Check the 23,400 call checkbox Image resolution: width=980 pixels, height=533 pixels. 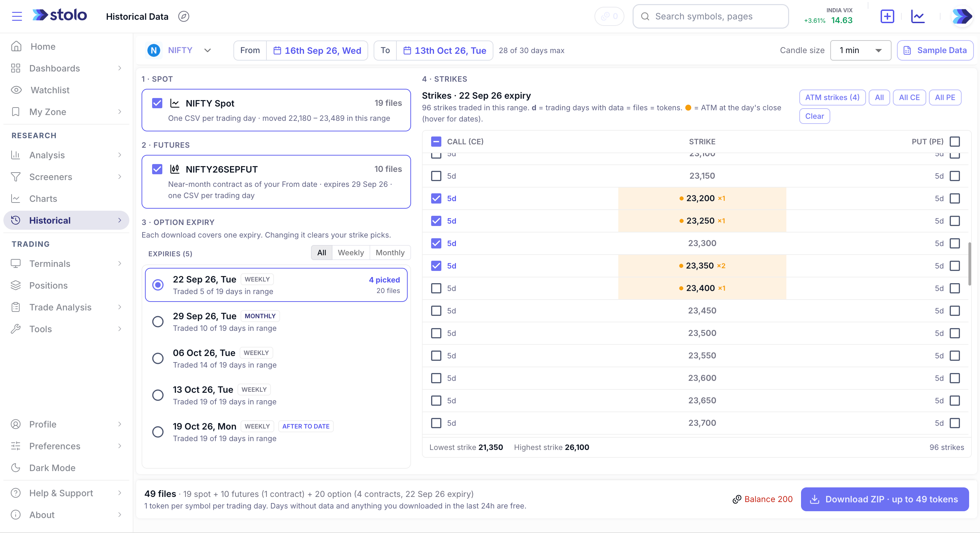[x=436, y=288]
